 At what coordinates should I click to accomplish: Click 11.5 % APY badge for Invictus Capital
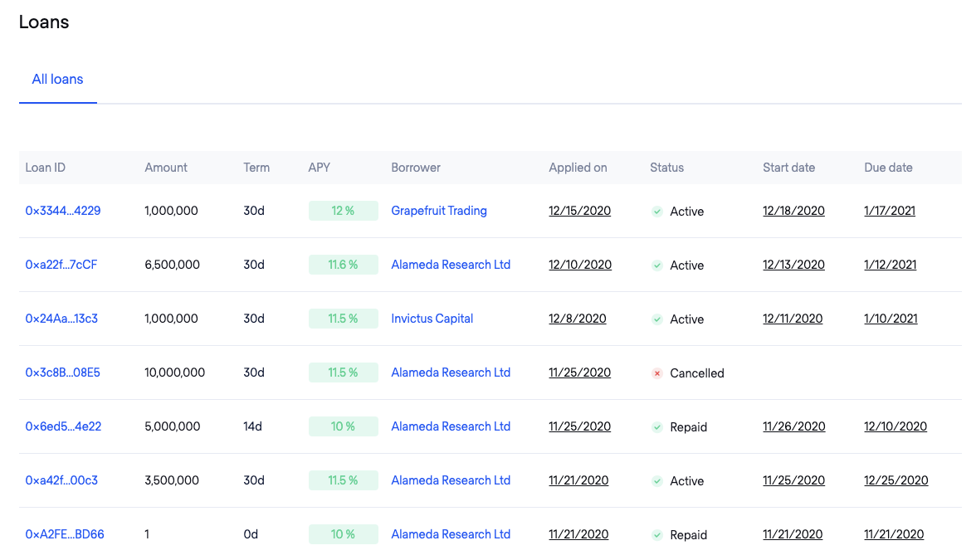343,319
